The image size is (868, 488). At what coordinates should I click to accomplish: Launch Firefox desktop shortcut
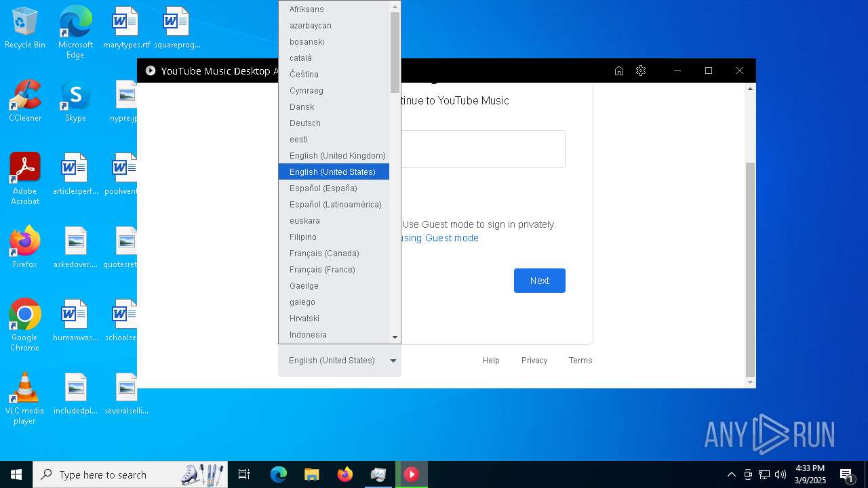25,248
